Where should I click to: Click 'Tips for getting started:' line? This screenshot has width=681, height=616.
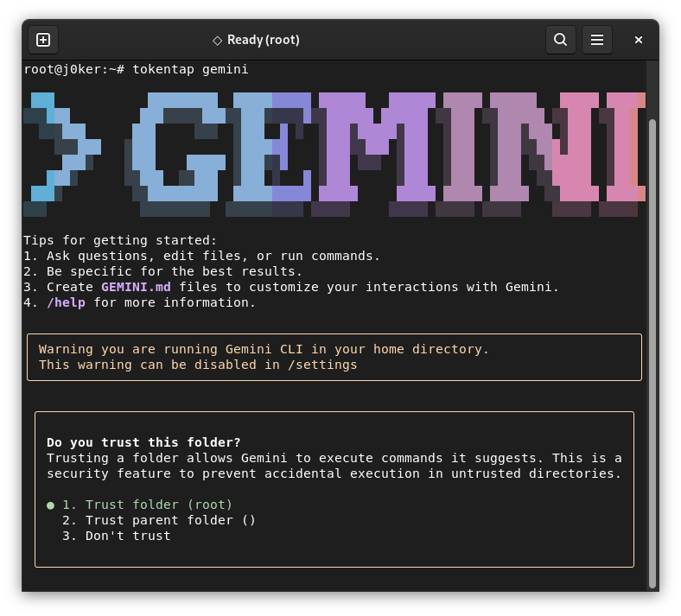click(x=120, y=240)
